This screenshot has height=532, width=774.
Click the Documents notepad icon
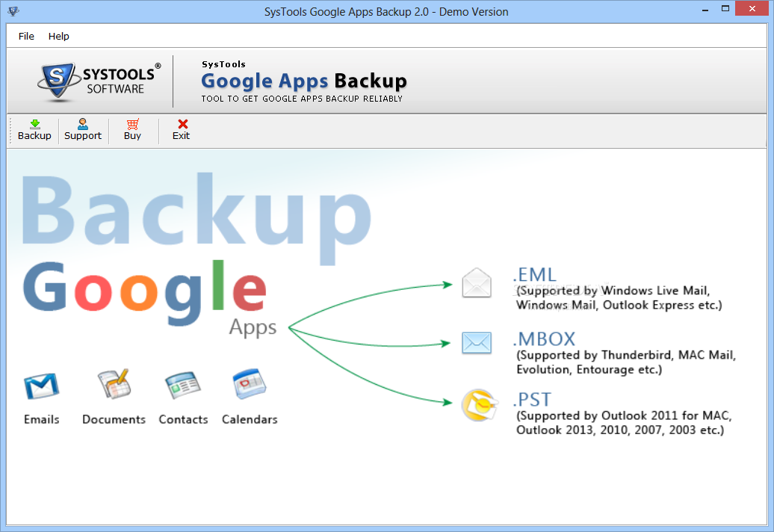114,383
